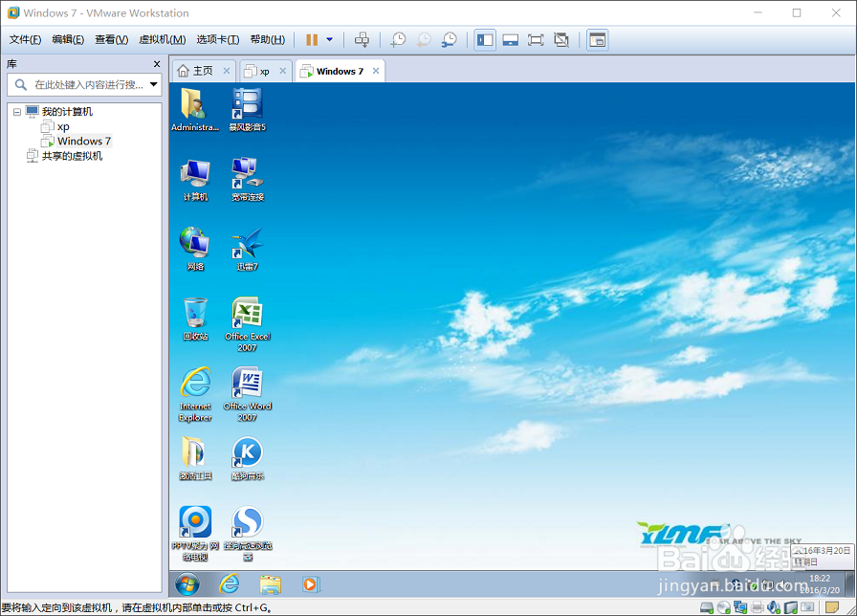857x616 pixels.
Task: Open the media player on the guest taskbar
Action: 311,584
